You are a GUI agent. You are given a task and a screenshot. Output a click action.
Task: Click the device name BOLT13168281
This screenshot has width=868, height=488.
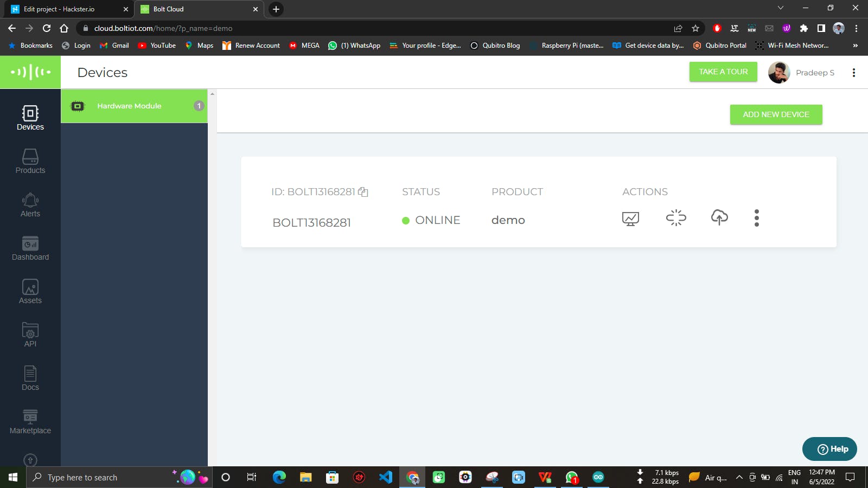click(x=311, y=223)
